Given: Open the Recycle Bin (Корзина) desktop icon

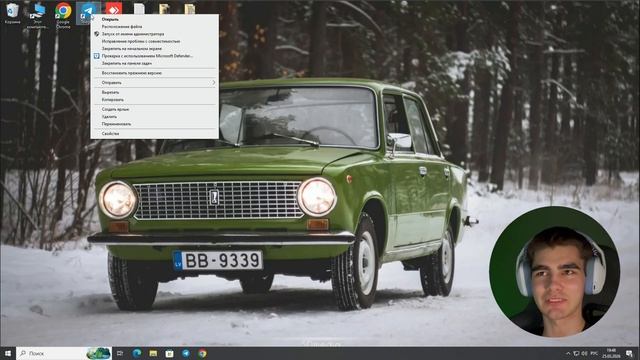Looking at the screenshot, I should tap(12, 12).
